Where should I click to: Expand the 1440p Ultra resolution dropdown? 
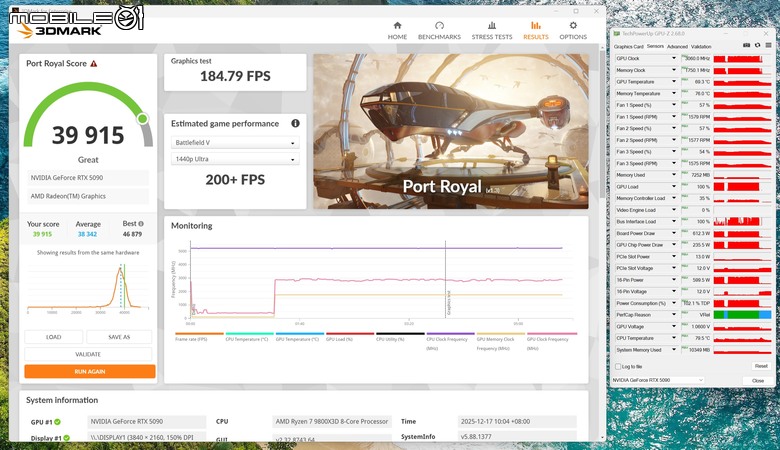(235, 159)
